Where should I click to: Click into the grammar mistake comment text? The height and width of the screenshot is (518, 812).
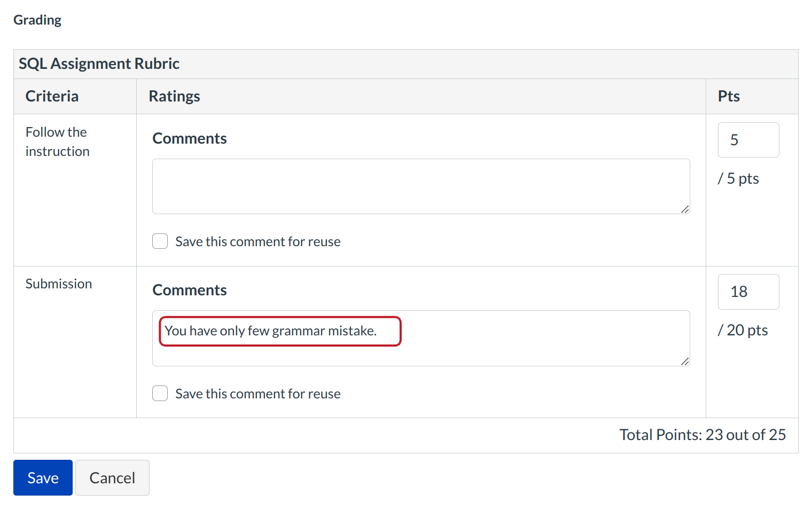pos(270,331)
